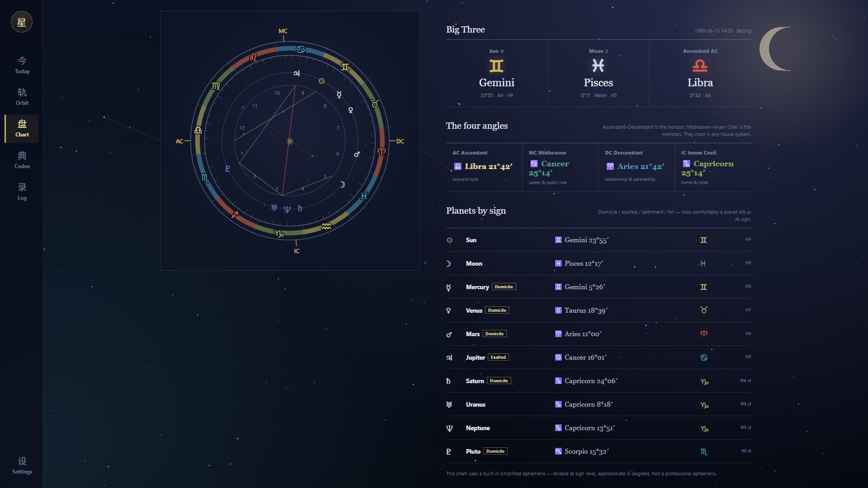Click the Saturn glyph on chart wheel
This screenshot has height=488, width=868.
300,208
